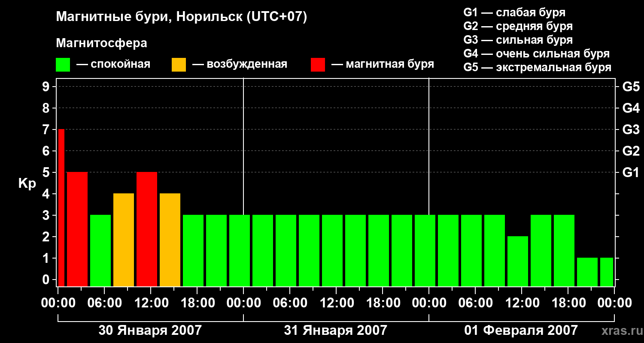Click the G3 label on the right axis
644x343 pixels.
pyautogui.click(x=631, y=129)
